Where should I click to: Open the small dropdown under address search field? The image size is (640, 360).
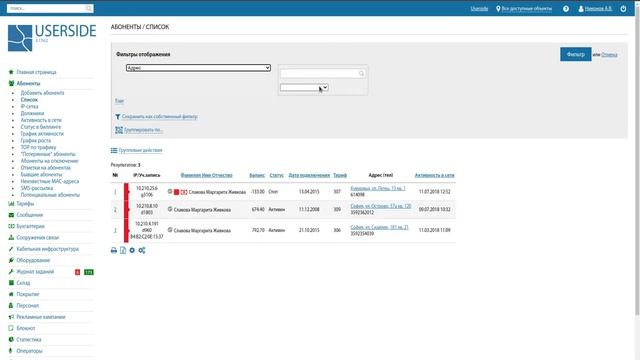point(304,87)
